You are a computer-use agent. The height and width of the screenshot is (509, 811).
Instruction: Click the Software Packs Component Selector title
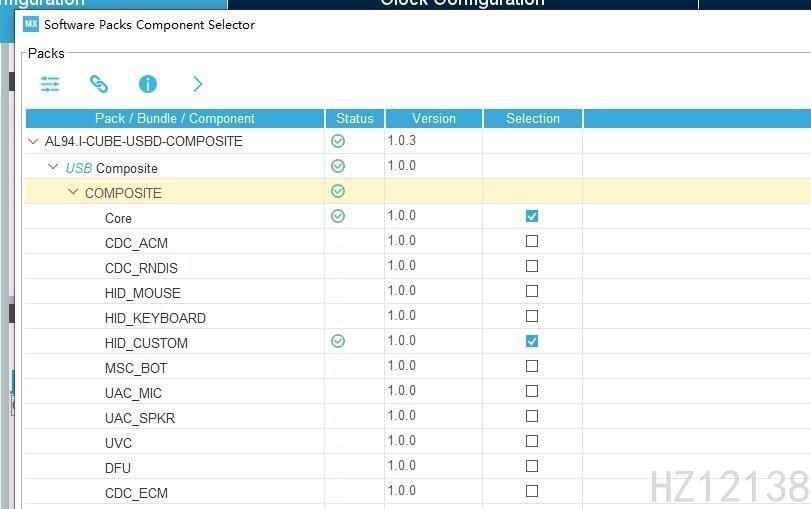pos(149,24)
